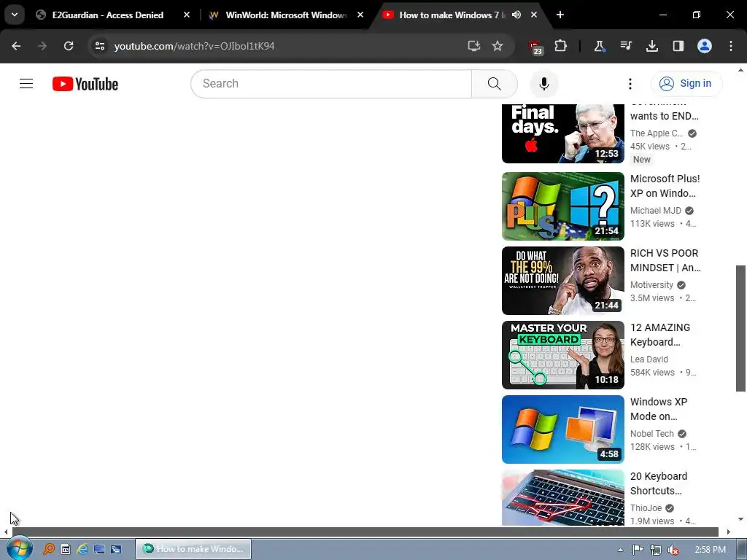Toggle the browser side panel

678,46
